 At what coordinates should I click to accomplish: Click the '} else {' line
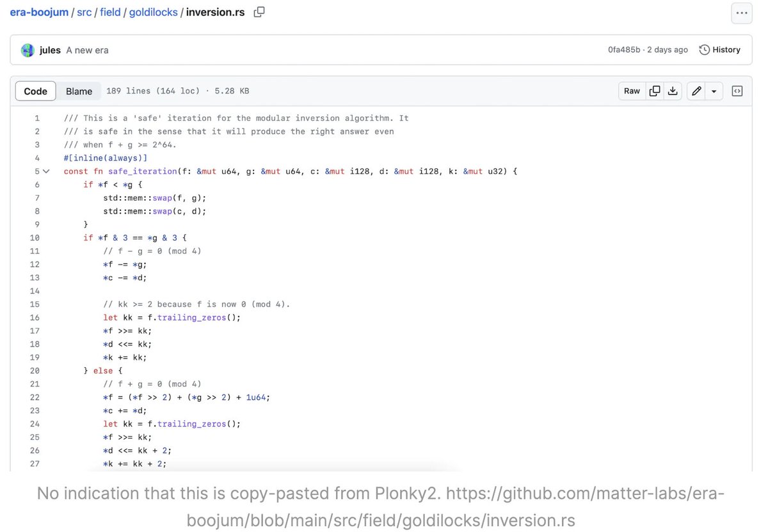pyautogui.click(x=103, y=371)
